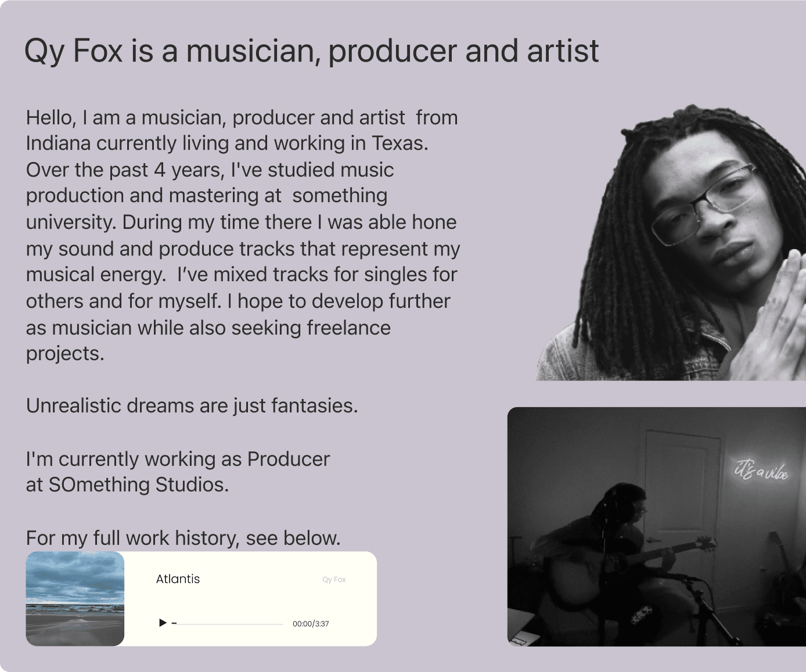Click the Qy Fox artist label in player
Viewport: 806px width, 672px height.
[334, 580]
